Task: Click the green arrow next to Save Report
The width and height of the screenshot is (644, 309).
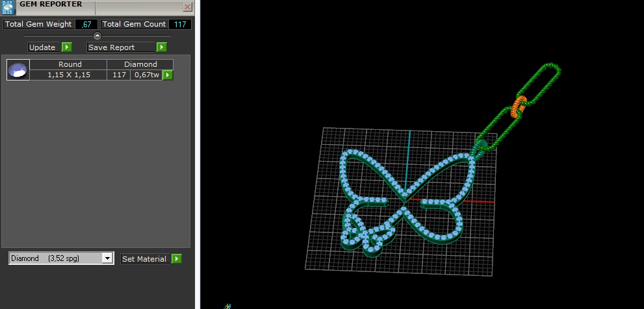Action: tap(161, 47)
